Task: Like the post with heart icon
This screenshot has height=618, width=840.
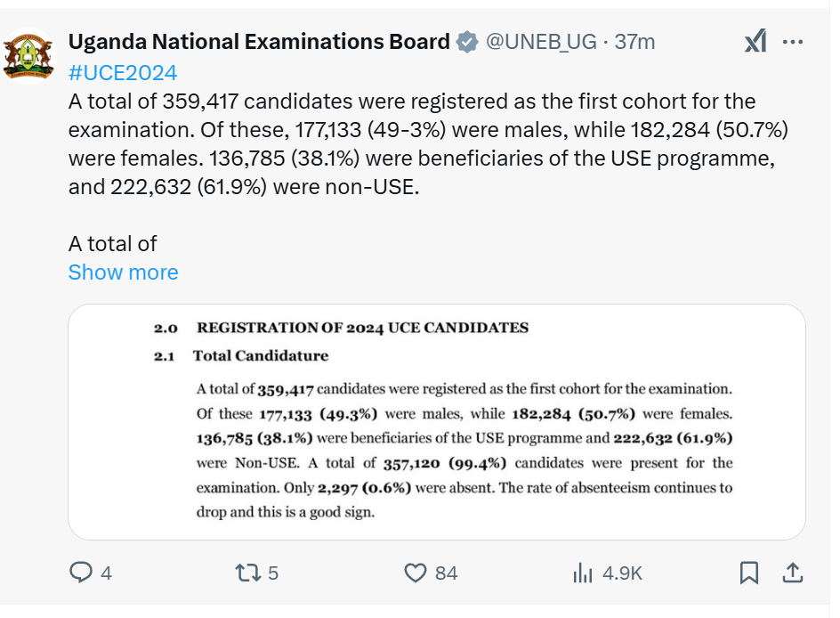Action: (416, 573)
